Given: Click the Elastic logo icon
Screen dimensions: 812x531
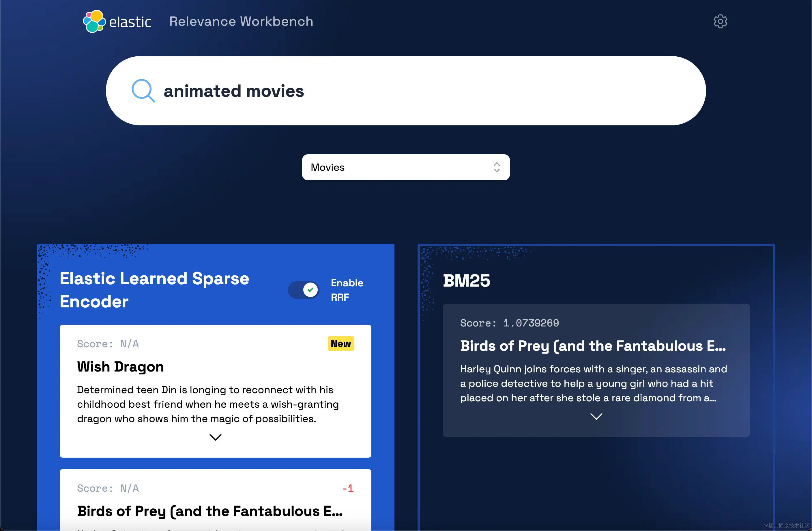Looking at the screenshot, I should coord(94,21).
